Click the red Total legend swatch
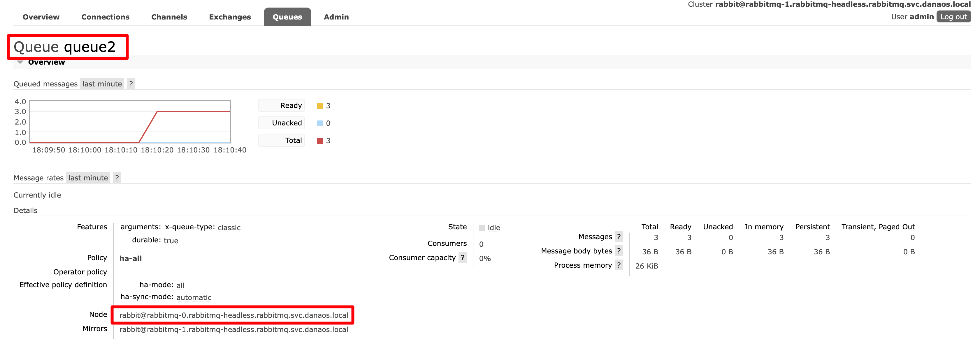This screenshot has width=980, height=348. (x=320, y=141)
